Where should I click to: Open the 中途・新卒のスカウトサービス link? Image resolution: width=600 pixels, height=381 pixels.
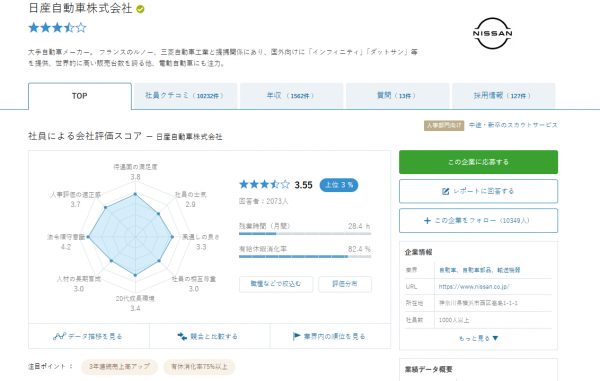513,125
